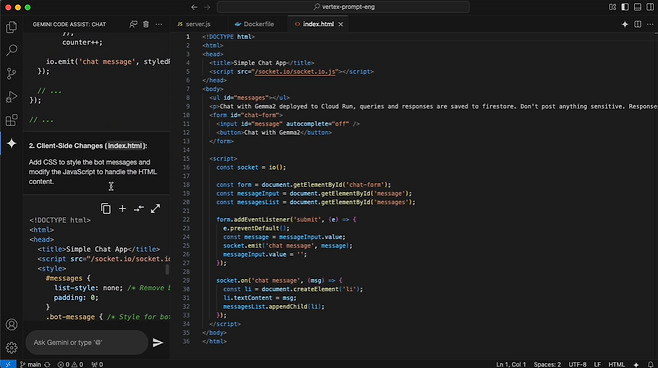Change LF end of line sequence

pyautogui.click(x=597, y=364)
